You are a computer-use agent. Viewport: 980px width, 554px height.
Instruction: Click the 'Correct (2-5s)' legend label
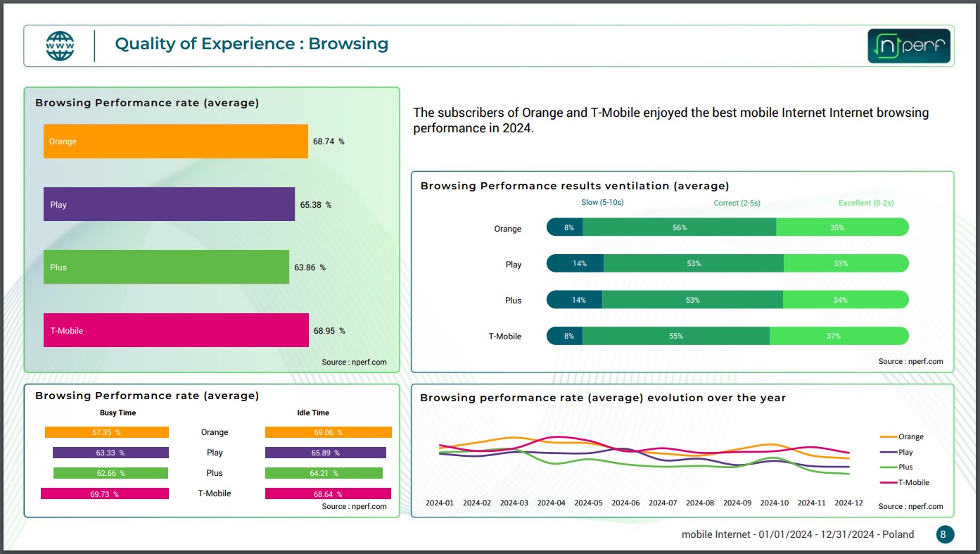coord(737,203)
